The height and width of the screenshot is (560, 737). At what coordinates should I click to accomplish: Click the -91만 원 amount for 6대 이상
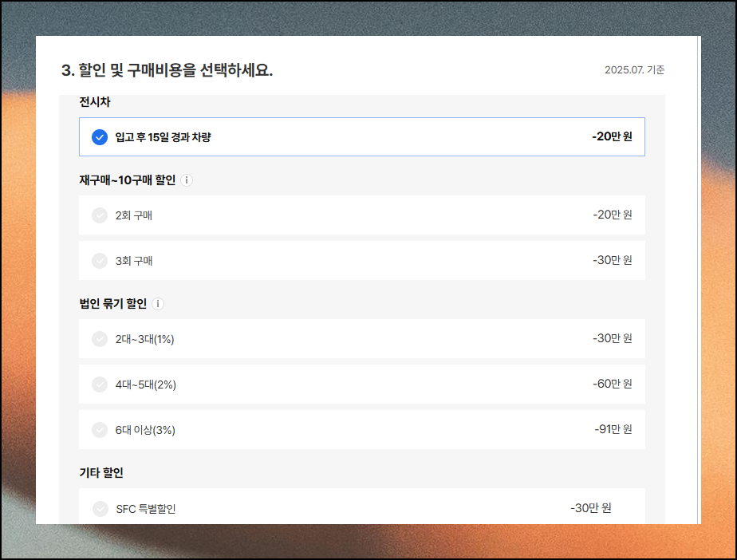613,429
